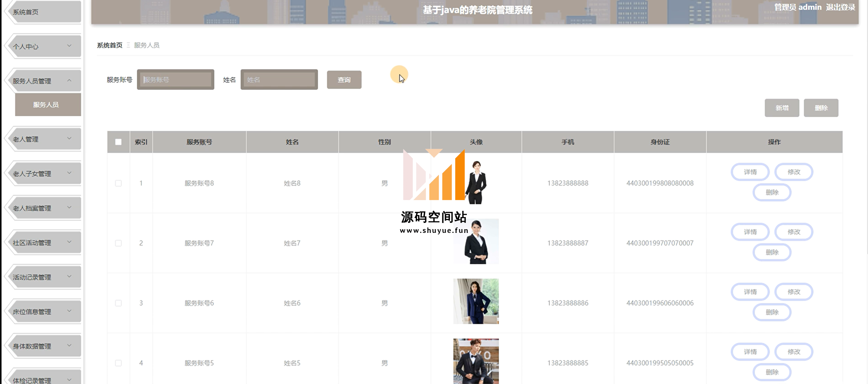Click the 姓名6 cell
This screenshot has height=384, width=868.
tap(292, 303)
